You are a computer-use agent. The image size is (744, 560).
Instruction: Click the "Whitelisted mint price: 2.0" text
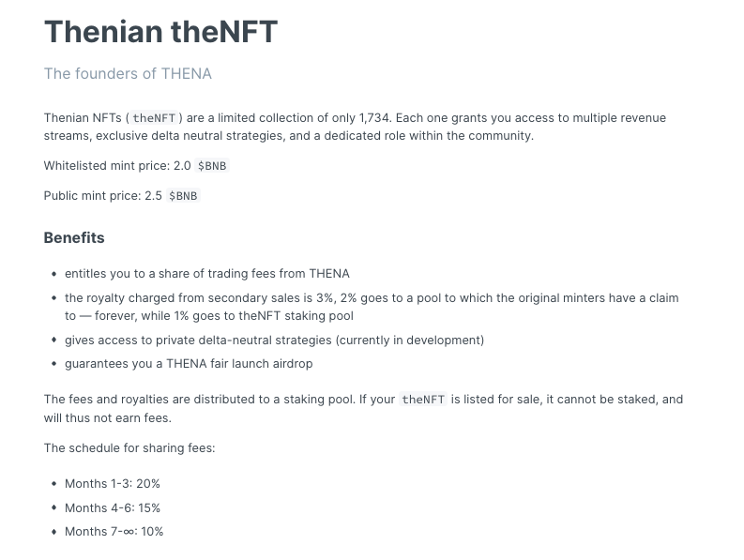pyautogui.click(x=116, y=166)
